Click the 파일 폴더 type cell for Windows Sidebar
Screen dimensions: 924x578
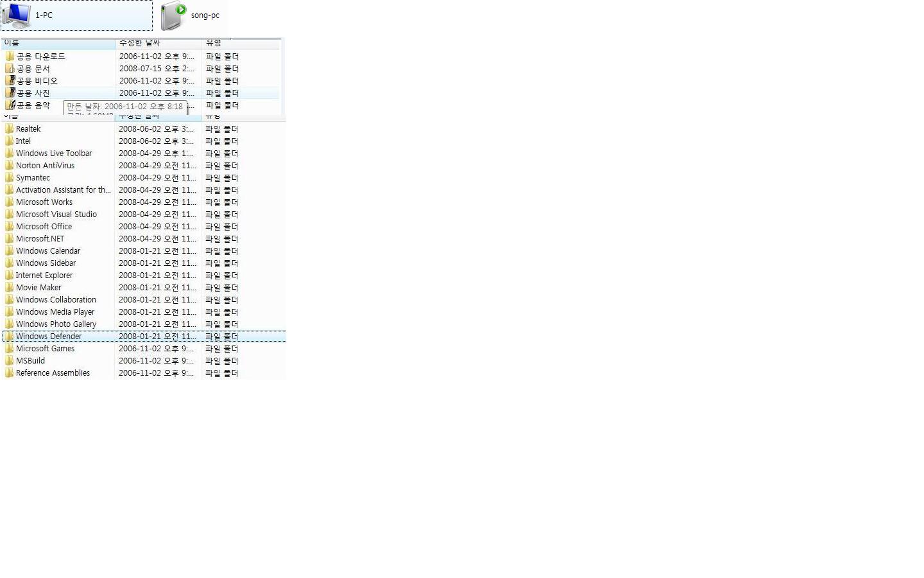[x=221, y=263]
